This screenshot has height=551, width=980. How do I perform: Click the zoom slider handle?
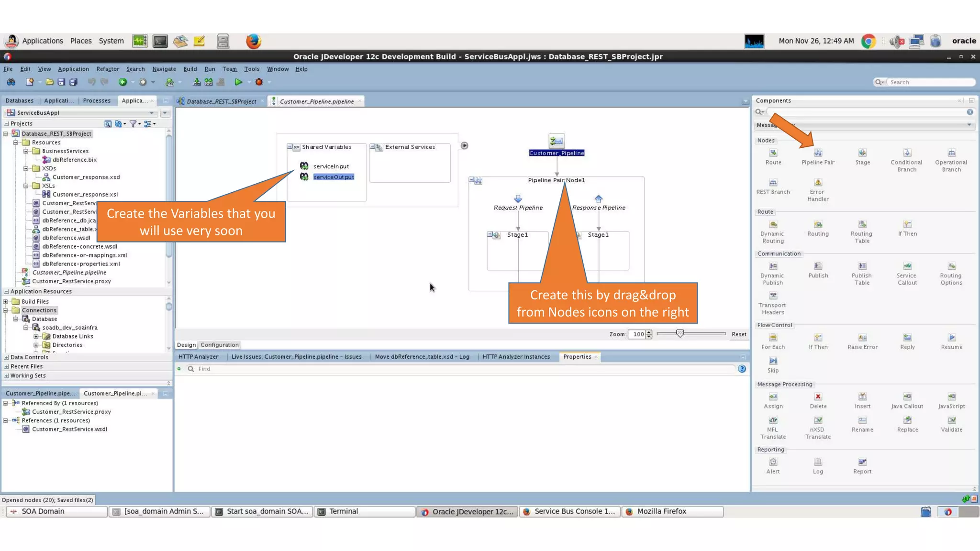click(679, 334)
